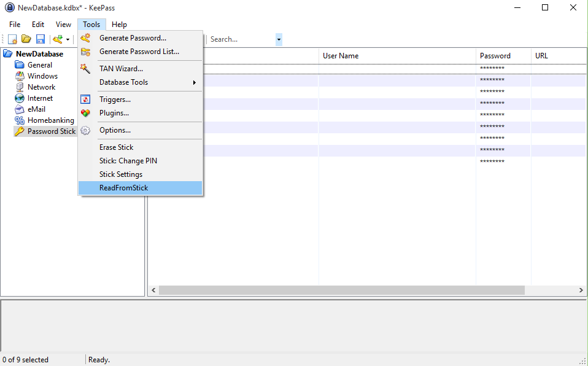Click the Network server icon
Screen dimensions: 588x366
[20, 87]
